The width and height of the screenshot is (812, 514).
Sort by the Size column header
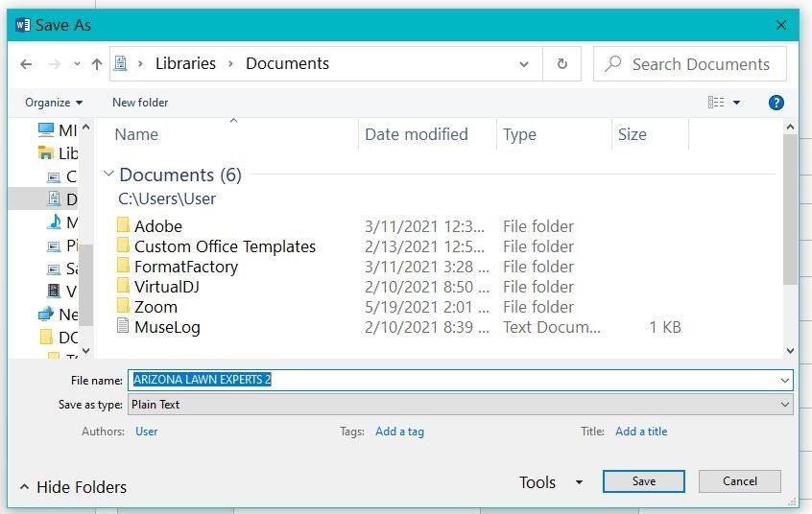(x=633, y=134)
